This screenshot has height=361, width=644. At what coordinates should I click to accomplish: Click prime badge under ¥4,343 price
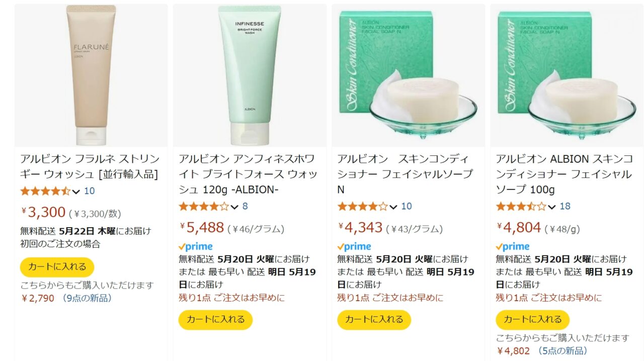tap(354, 247)
